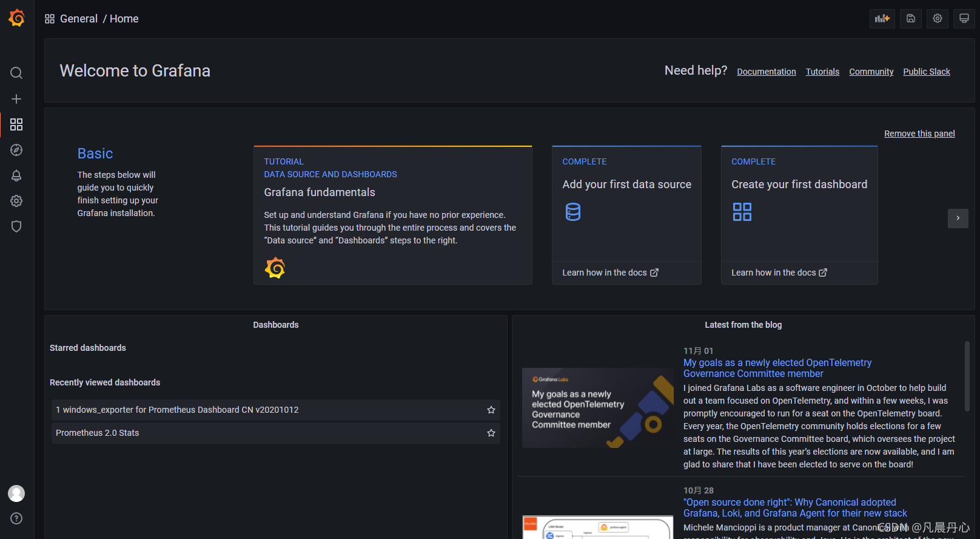
Task: Open the Alerting bell icon
Action: 16,175
